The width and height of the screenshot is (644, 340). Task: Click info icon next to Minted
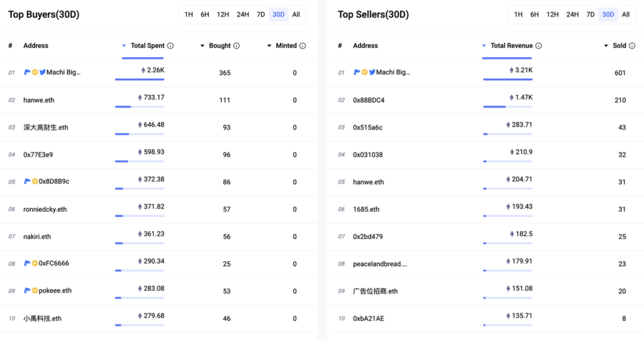(x=303, y=46)
